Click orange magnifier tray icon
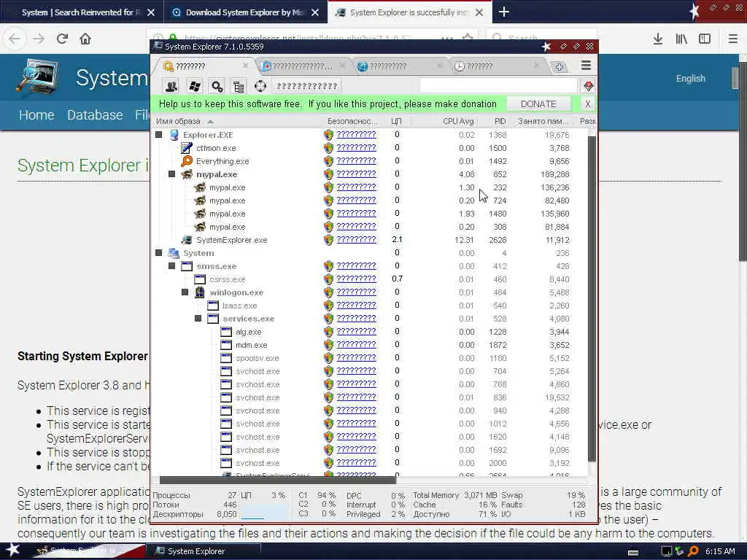 coord(694,551)
